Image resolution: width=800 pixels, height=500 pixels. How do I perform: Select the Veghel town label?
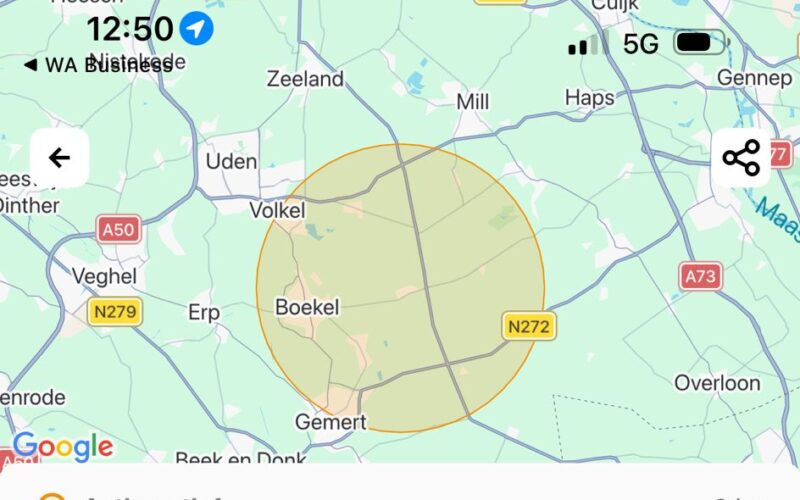tap(105, 277)
